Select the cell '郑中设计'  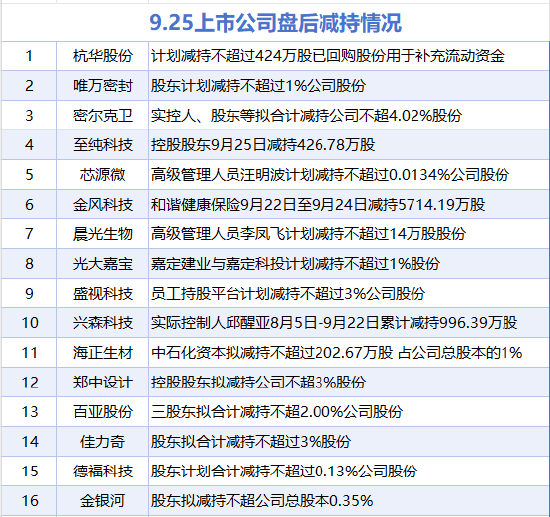(102, 382)
